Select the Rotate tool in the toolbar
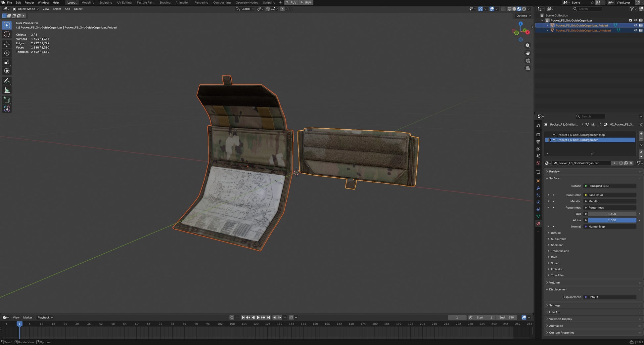This screenshot has width=644, height=345. (7, 53)
